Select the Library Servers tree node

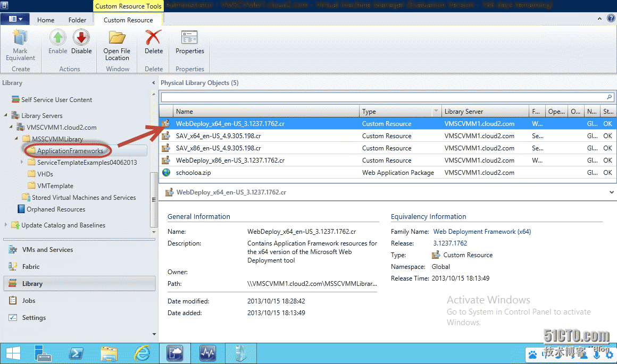pos(41,115)
